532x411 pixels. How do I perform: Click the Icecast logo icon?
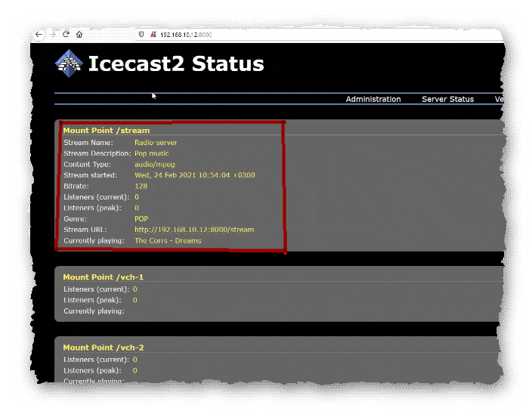[x=70, y=63]
